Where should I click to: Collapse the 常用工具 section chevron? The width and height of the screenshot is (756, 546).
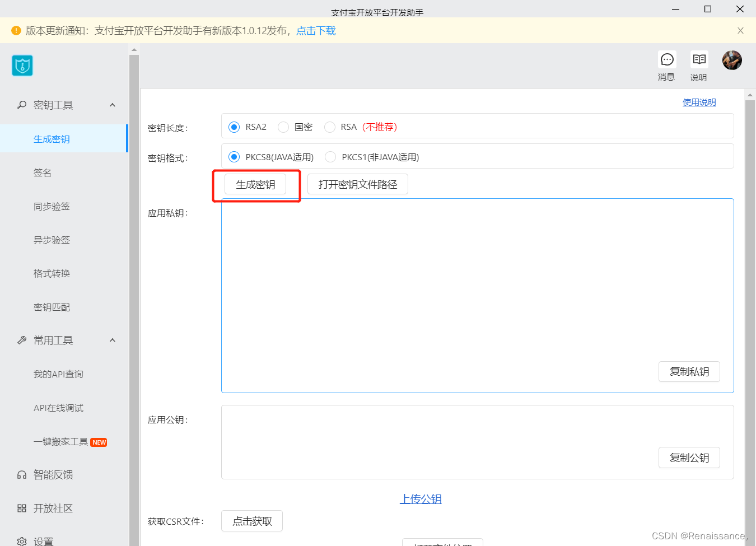pyautogui.click(x=113, y=340)
